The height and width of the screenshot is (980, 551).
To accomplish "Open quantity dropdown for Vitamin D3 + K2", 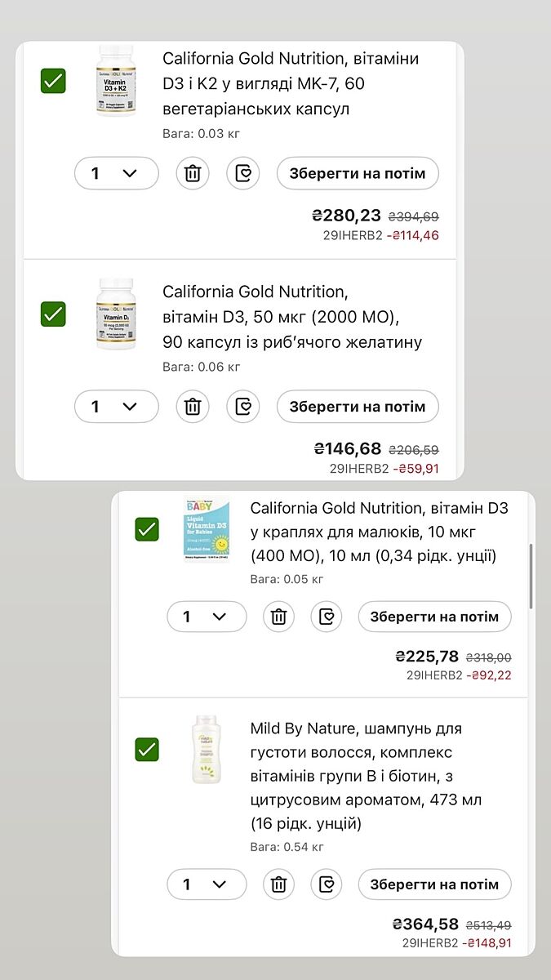I will coord(116,173).
